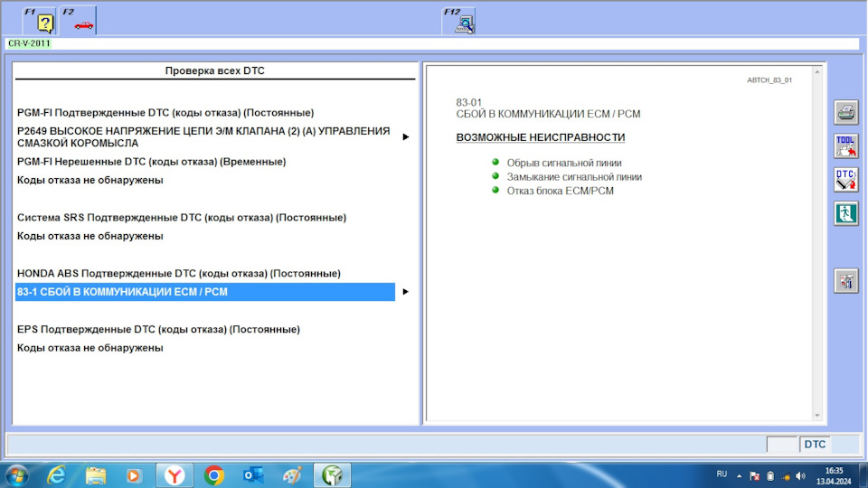Viewport: 868px width, 488px height.
Task: Click the CR-V-2011 vehicle label
Action: pos(29,43)
